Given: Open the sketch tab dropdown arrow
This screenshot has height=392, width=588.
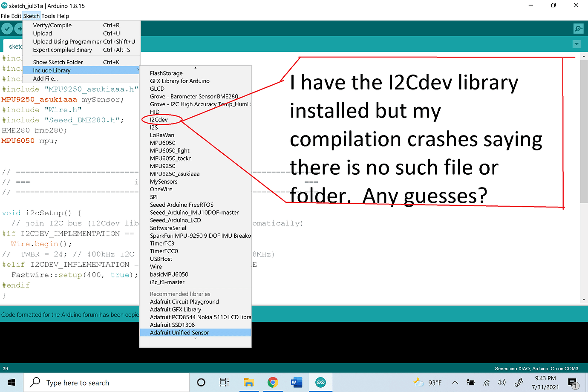Looking at the screenshot, I should click(x=576, y=44).
